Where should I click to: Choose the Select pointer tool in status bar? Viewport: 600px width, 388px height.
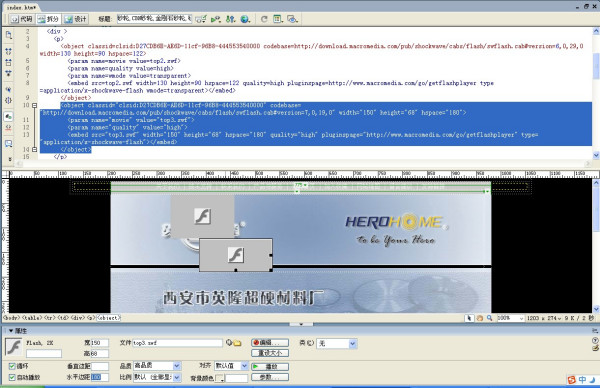click(x=469, y=318)
